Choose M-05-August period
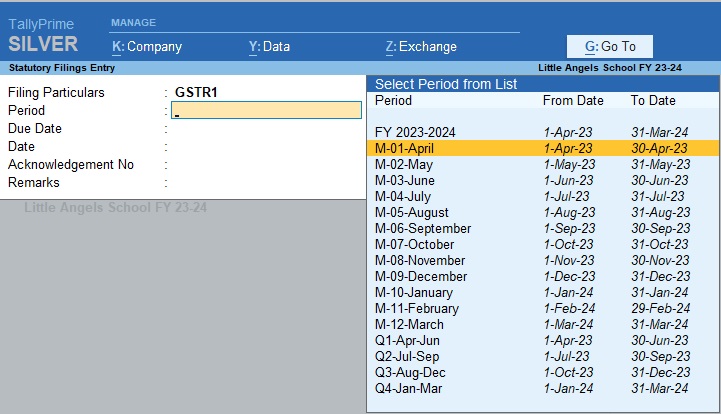Screen dimensions: 721x414 [411, 212]
